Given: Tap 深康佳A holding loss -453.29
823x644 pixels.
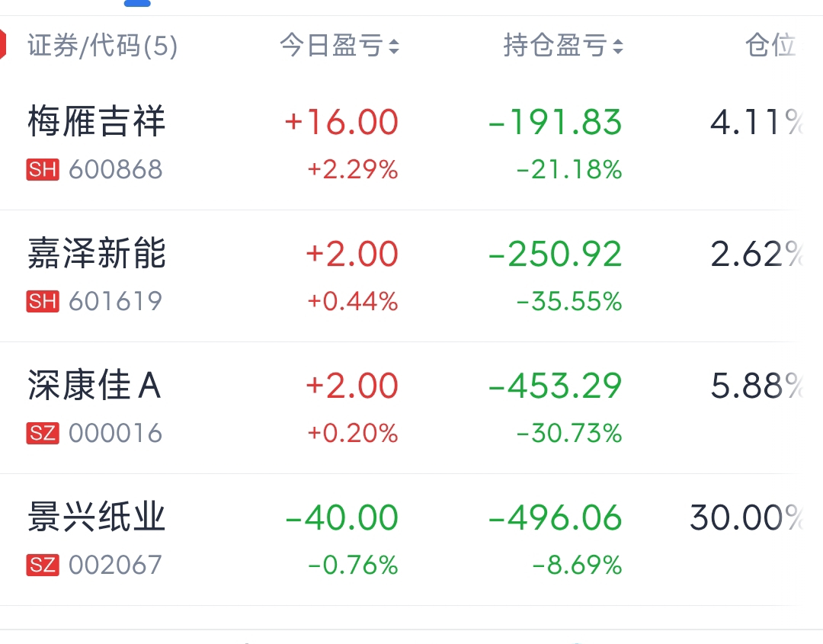Looking at the screenshot, I should click(555, 386).
